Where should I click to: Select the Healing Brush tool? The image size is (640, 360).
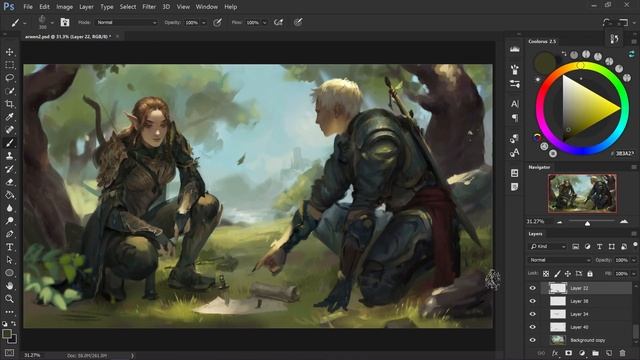(x=9, y=130)
